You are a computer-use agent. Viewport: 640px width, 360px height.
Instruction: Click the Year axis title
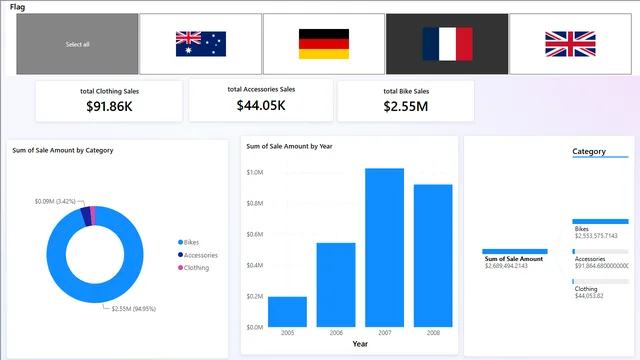(x=360, y=344)
